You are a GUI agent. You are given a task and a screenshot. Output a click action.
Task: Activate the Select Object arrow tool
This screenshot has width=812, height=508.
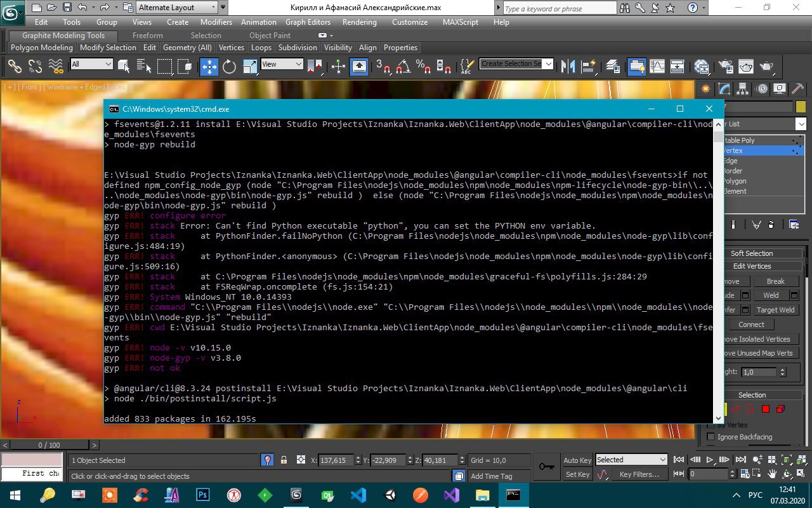[x=124, y=66]
